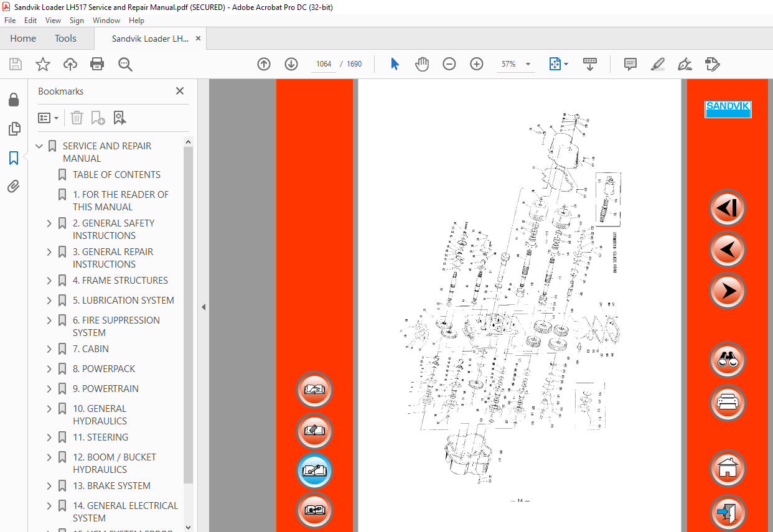Open the Window menu
This screenshot has width=773, height=532.
point(106,21)
